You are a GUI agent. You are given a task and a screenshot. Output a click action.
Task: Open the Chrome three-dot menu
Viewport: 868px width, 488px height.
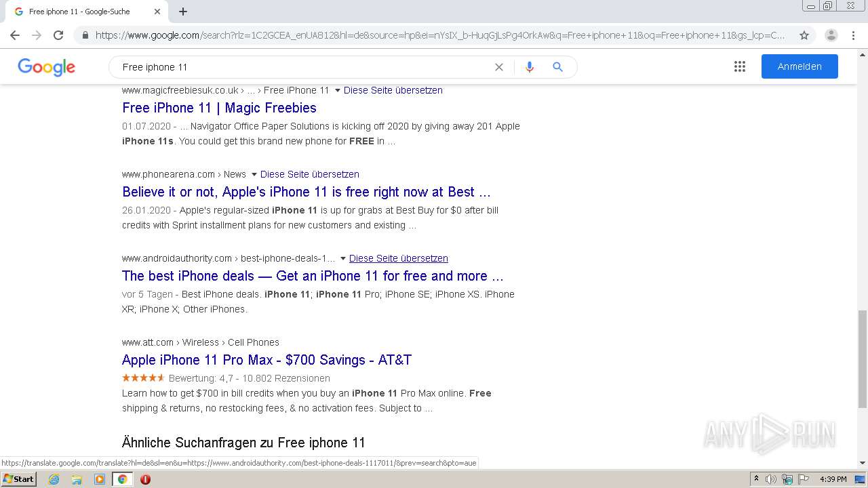(854, 35)
